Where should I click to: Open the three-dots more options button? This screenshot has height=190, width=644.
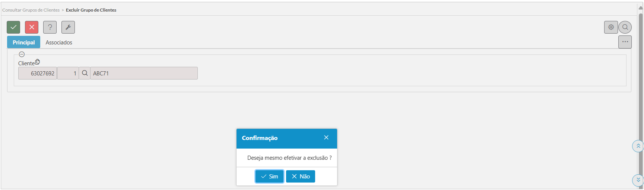(x=625, y=42)
